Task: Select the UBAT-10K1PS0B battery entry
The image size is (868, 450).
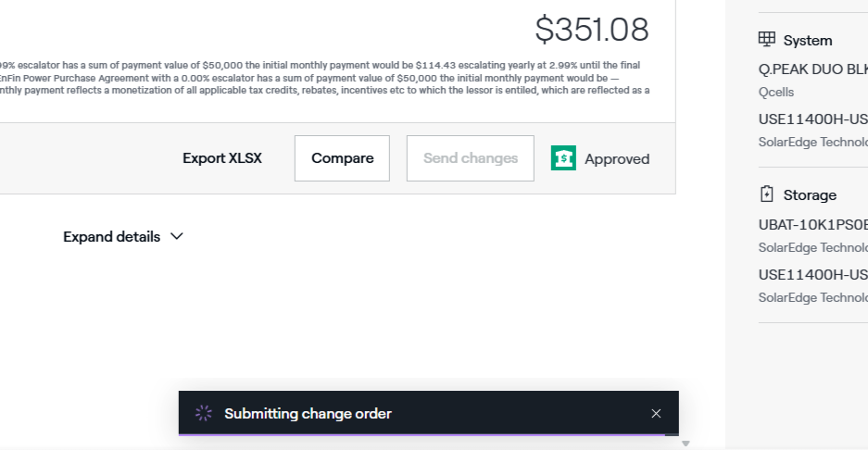Action: (812, 224)
